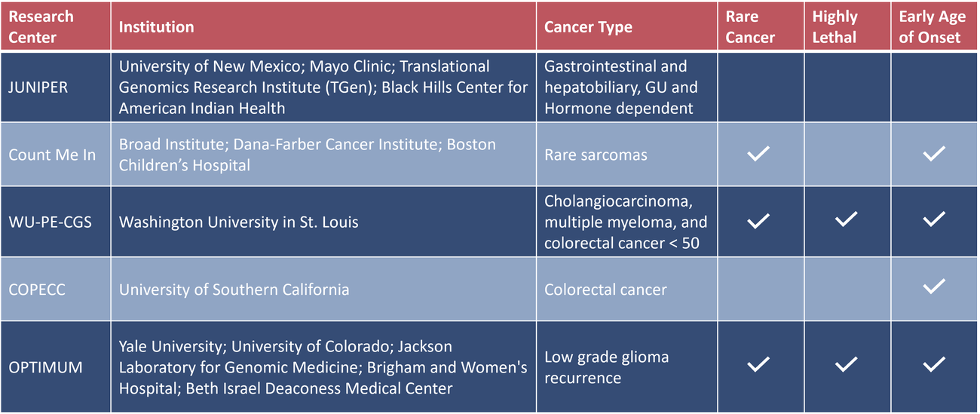Click Early Age of Onset checkmark for OPTIMUM
Image resolution: width=980 pixels, height=414 pixels.
[933, 365]
